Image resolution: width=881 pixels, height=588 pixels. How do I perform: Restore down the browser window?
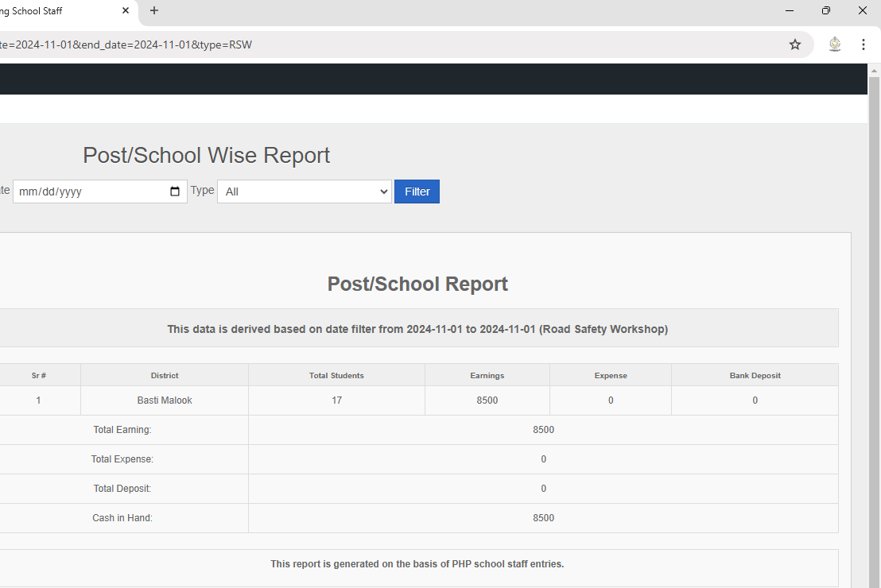tap(826, 10)
